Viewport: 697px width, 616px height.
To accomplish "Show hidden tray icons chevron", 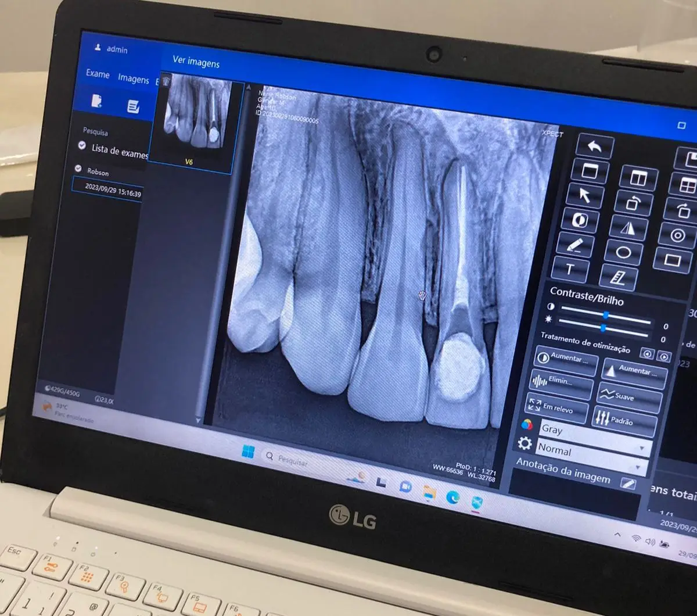I will pyautogui.click(x=617, y=535).
